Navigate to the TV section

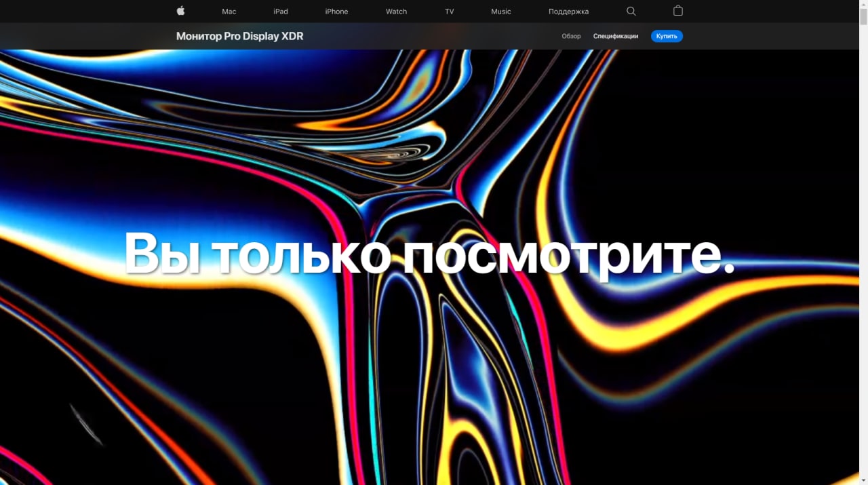coord(450,12)
